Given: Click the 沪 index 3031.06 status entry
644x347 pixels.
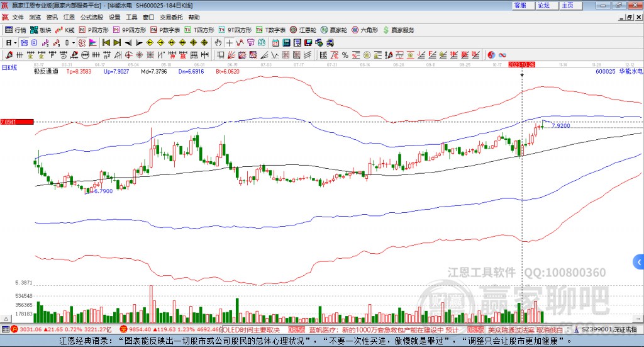Looking at the screenshot, I should 61,329.
